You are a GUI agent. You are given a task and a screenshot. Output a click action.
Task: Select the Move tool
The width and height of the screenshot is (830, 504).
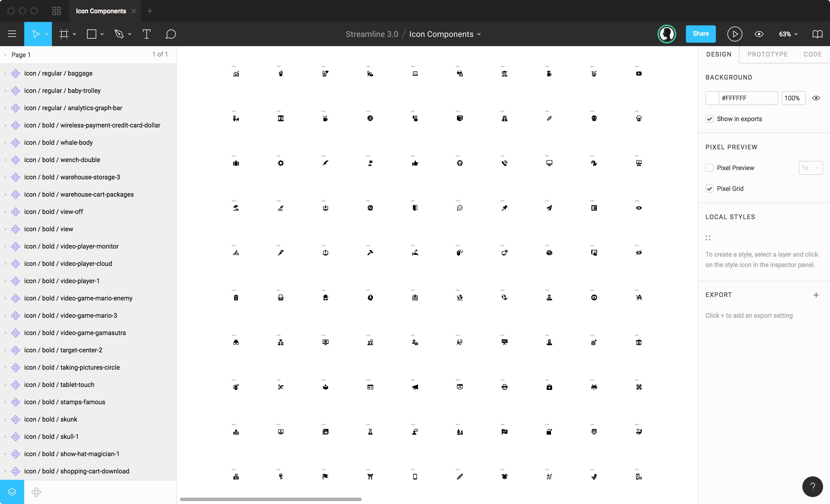tap(36, 34)
